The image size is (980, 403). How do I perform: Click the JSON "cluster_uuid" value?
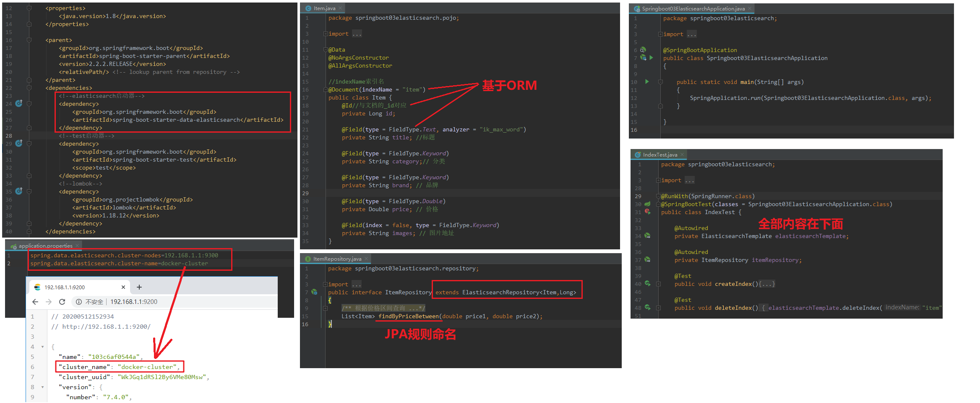point(162,377)
